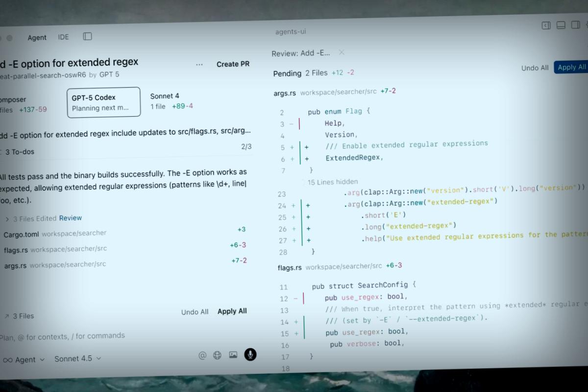588x392 pixels.
Task: Open the Review link beside Files Edited
Action: 71,218
